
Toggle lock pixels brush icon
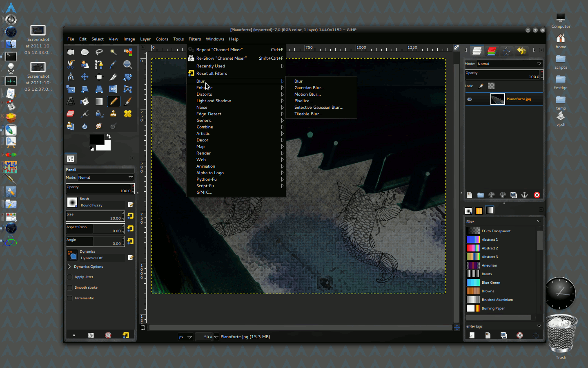pyautogui.click(x=481, y=86)
